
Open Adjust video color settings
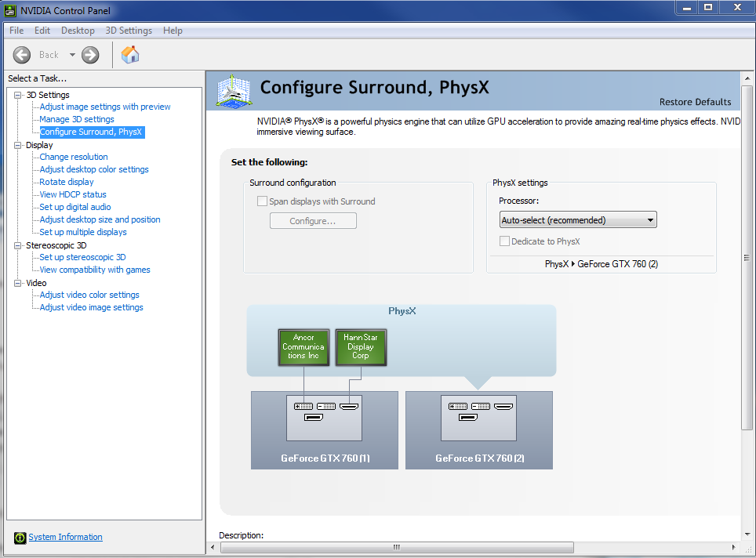tap(89, 295)
